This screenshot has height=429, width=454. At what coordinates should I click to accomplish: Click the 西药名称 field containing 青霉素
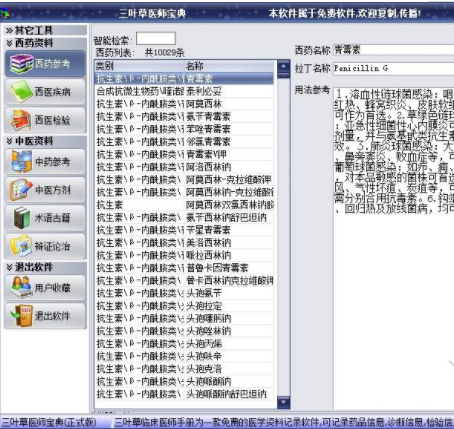click(x=393, y=50)
